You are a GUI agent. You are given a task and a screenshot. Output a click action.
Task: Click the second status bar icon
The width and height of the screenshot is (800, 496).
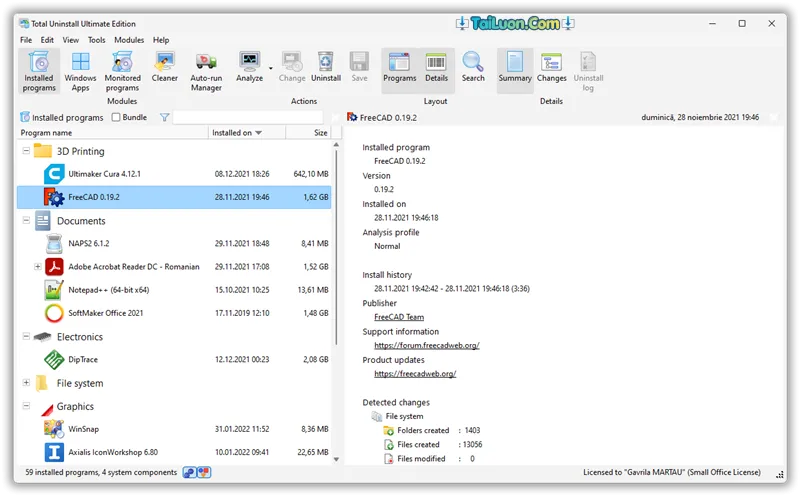pyautogui.click(x=204, y=473)
